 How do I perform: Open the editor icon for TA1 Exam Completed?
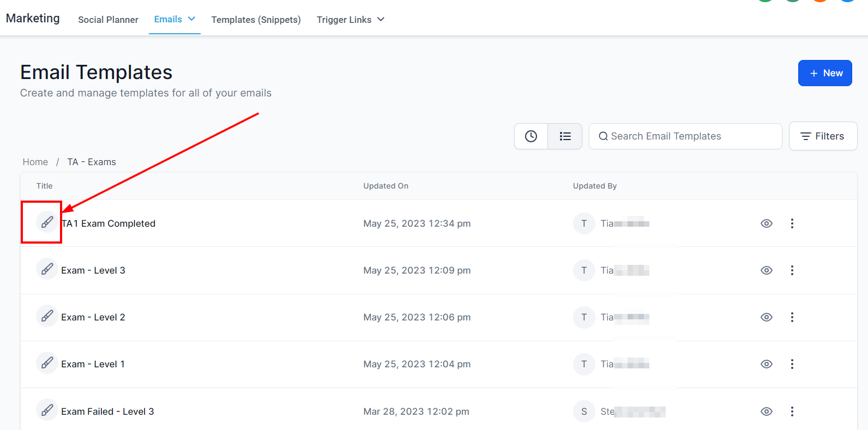click(x=47, y=222)
